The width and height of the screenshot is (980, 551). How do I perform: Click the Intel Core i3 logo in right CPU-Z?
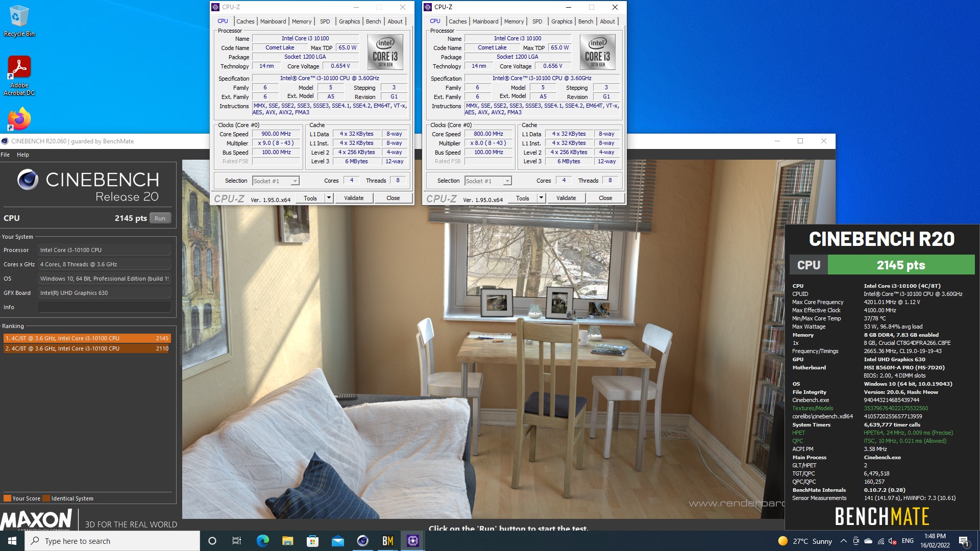[x=598, y=52]
